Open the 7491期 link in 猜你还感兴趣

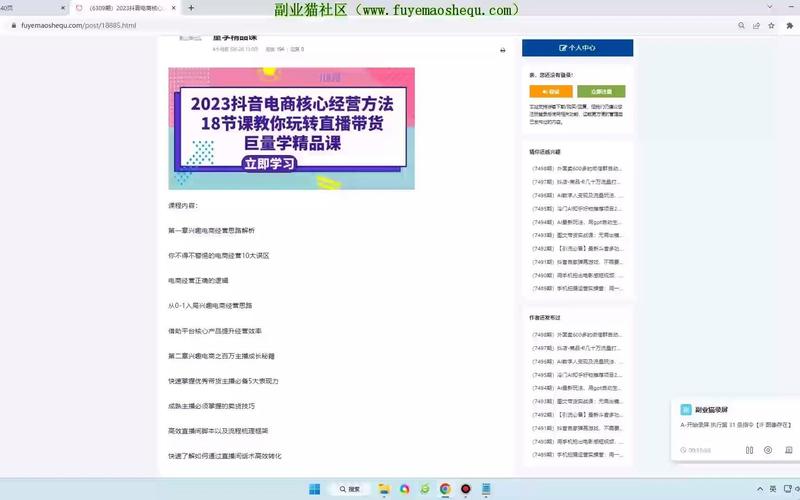pos(577,262)
